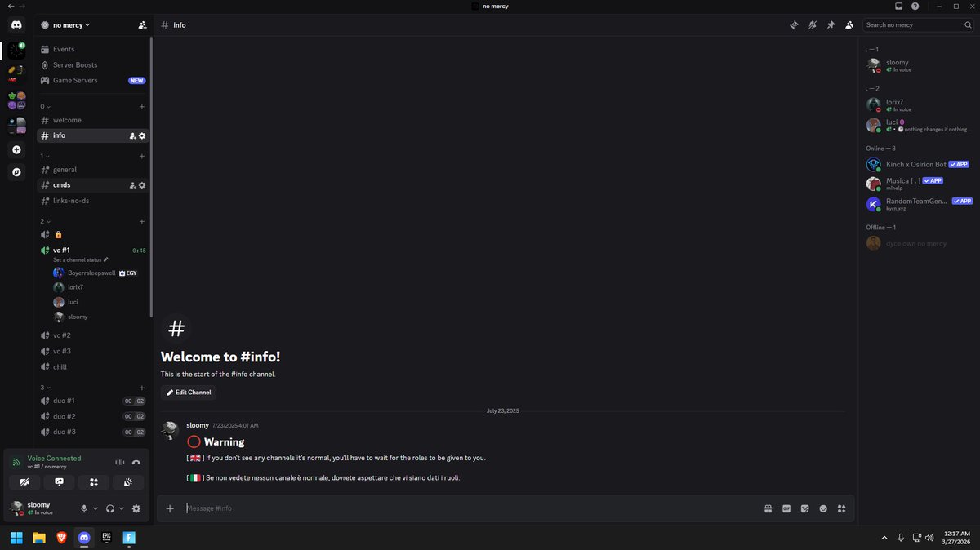980x550 pixels.
Task: Toggle member list icon in header
Action: pos(849,25)
